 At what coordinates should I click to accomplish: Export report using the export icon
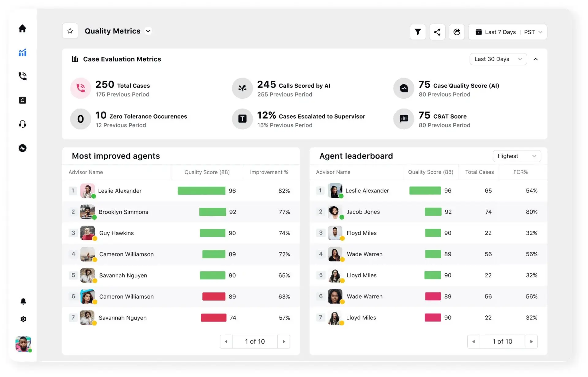(x=457, y=32)
